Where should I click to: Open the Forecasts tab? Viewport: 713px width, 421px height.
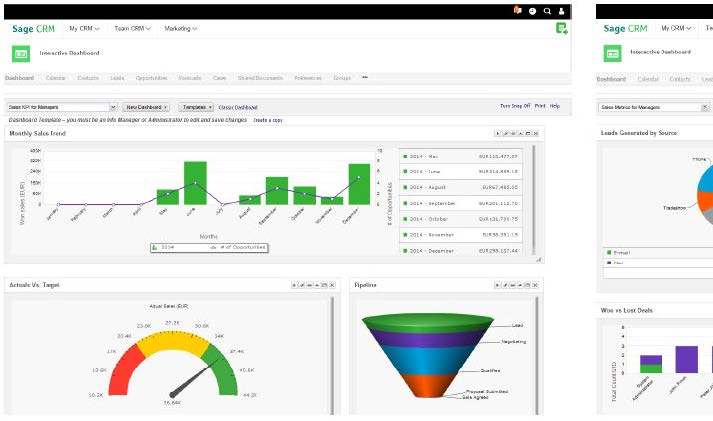pyautogui.click(x=190, y=78)
